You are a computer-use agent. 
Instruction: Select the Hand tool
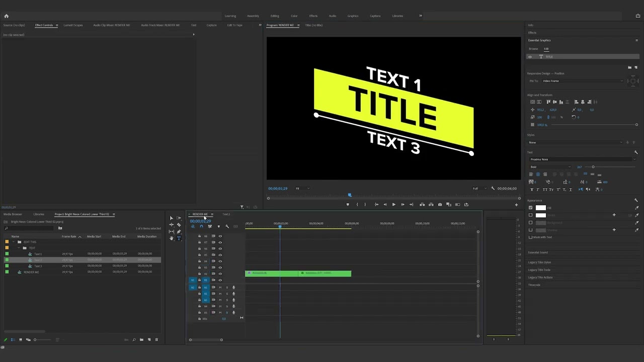[x=171, y=238]
